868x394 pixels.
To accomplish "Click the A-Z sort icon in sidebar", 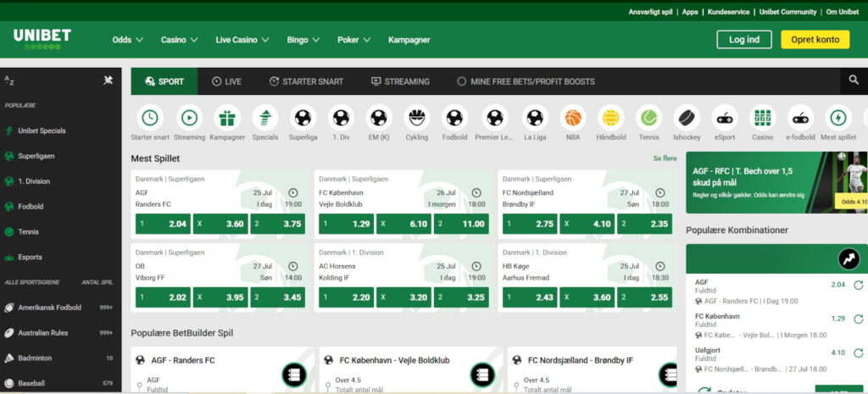I will click(9, 80).
